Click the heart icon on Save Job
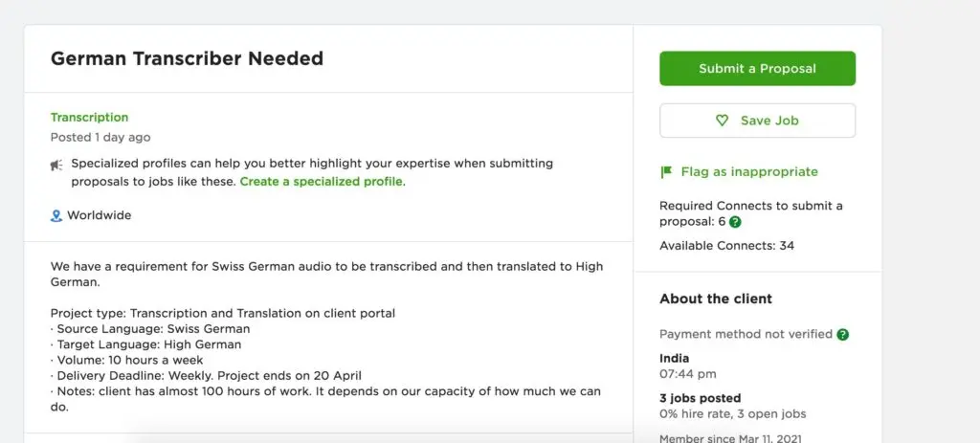 723,122
